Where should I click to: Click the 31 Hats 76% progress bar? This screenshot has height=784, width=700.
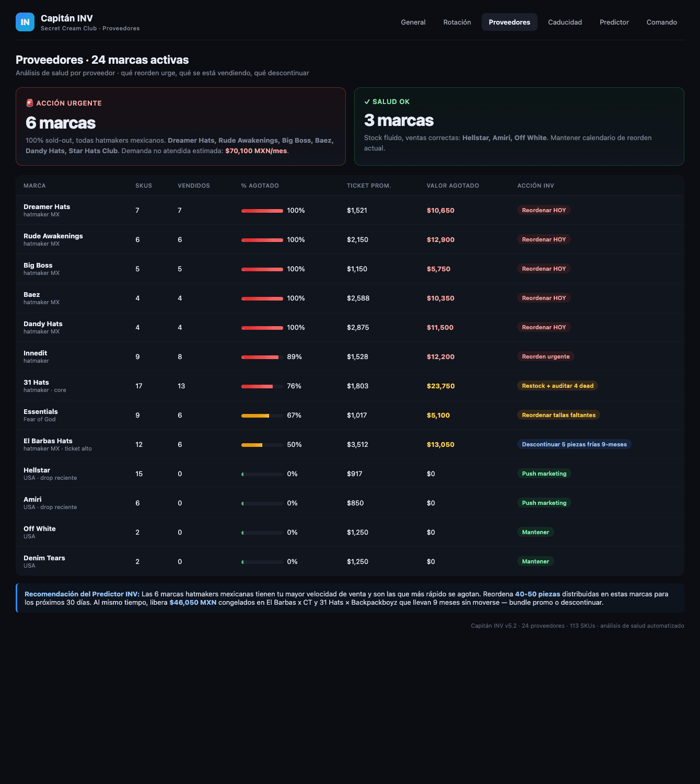262,386
